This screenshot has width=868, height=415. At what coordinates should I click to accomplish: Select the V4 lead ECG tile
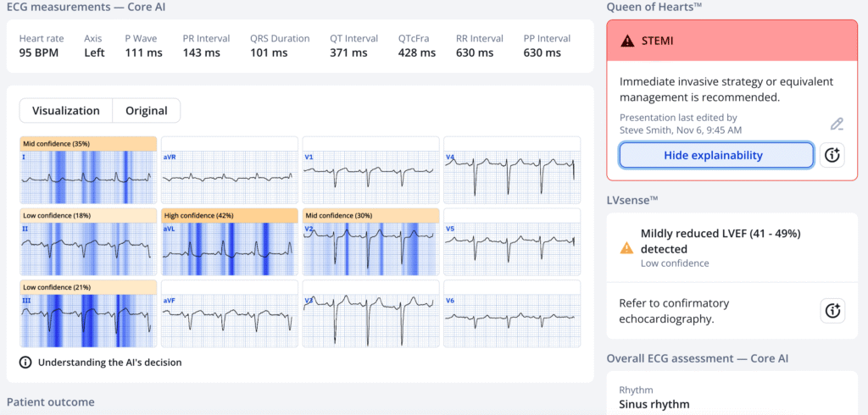pos(512,170)
